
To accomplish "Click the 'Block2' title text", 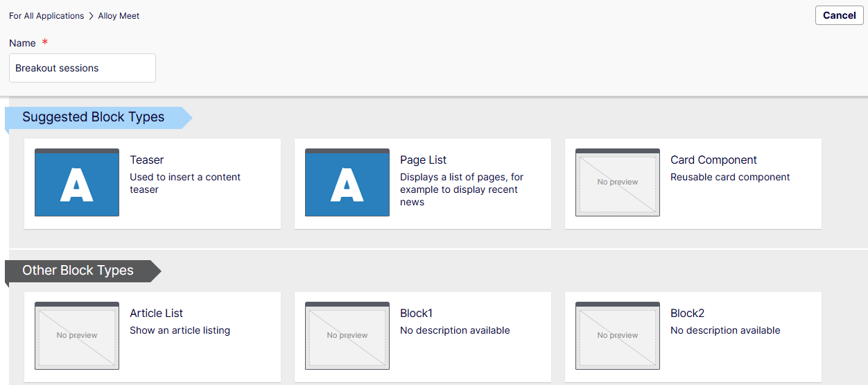I will [688, 313].
